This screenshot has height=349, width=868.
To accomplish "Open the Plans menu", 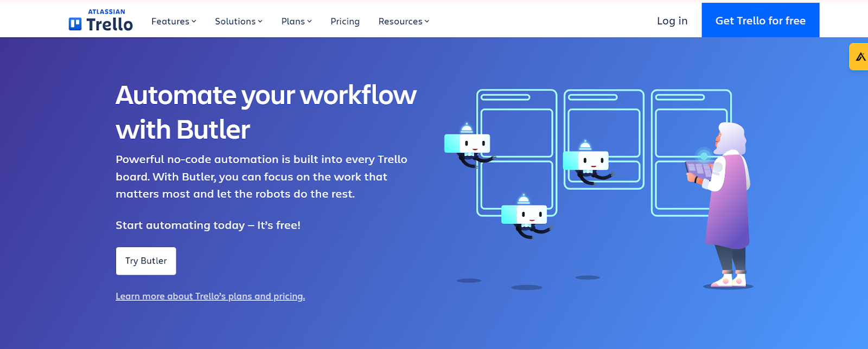I will [296, 21].
